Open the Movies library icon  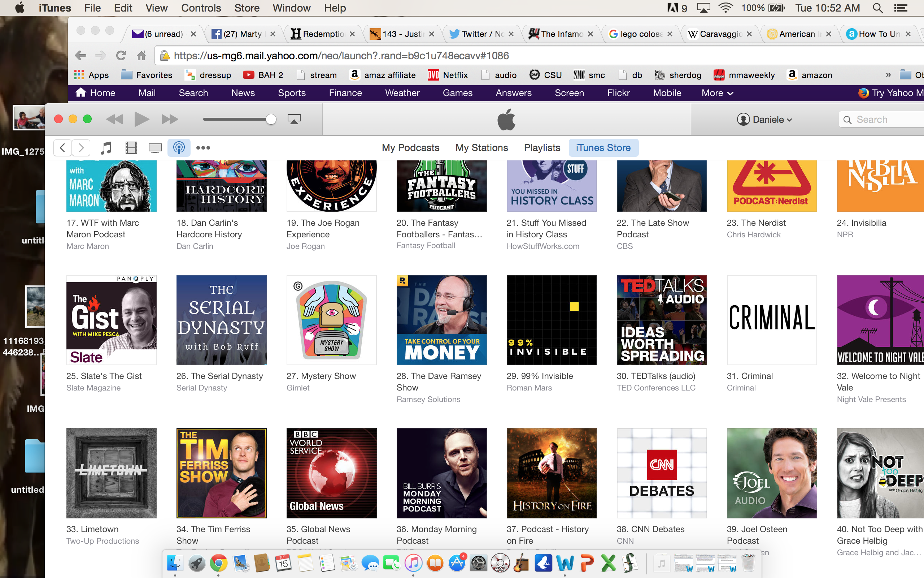pos(131,148)
